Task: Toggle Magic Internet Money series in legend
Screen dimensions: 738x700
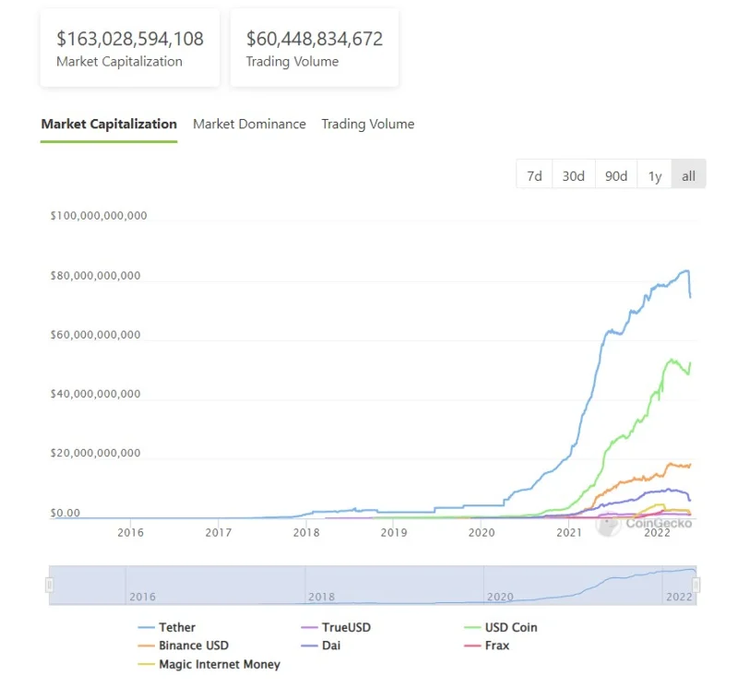Action: 209,664
